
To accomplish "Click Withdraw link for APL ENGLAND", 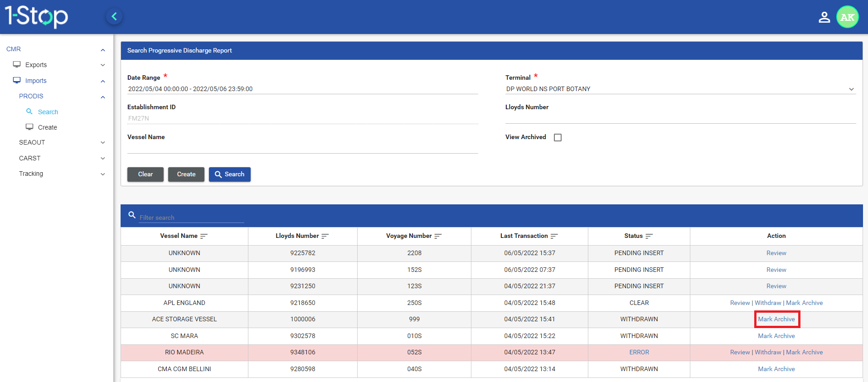I will tap(768, 303).
